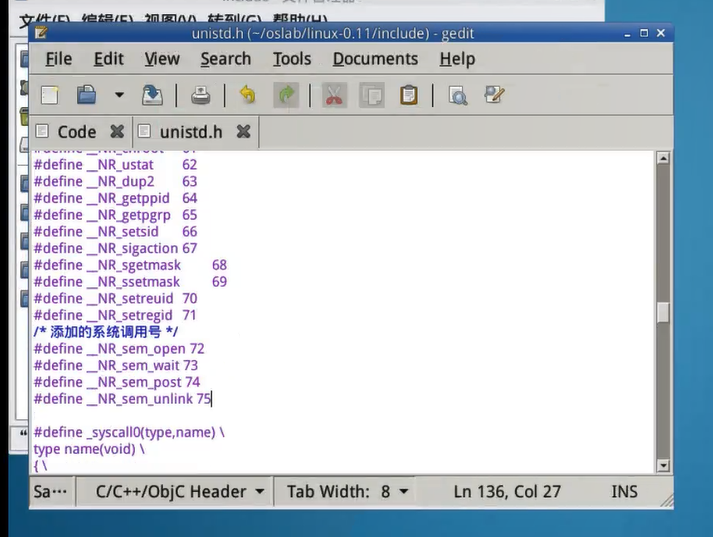
Task: Click the Cut scissors icon
Action: (334, 95)
